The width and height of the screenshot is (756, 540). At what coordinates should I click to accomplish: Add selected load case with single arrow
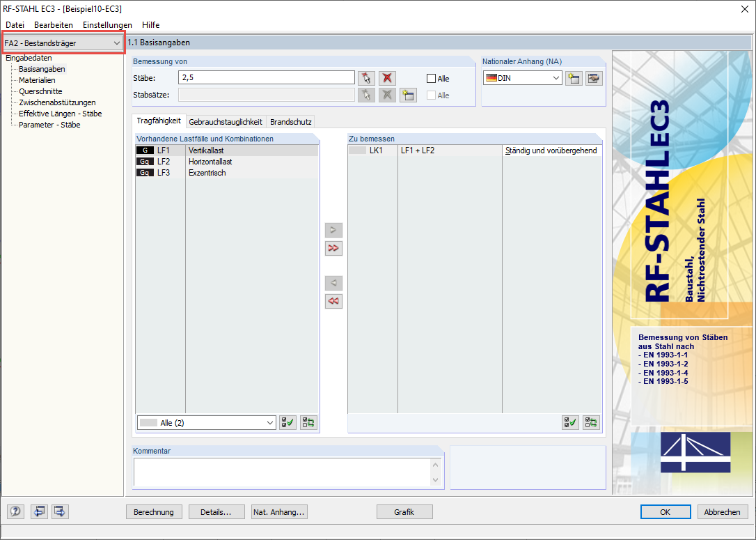click(x=333, y=230)
